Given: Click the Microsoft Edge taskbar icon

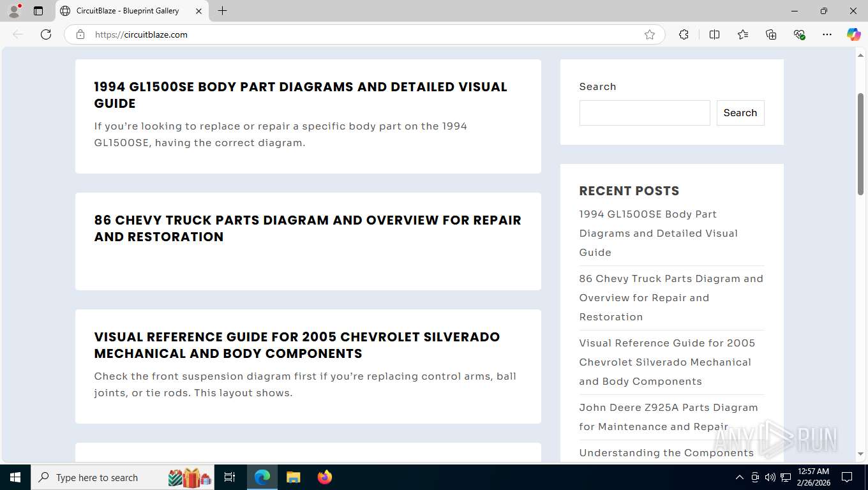Looking at the screenshot, I should (x=262, y=477).
